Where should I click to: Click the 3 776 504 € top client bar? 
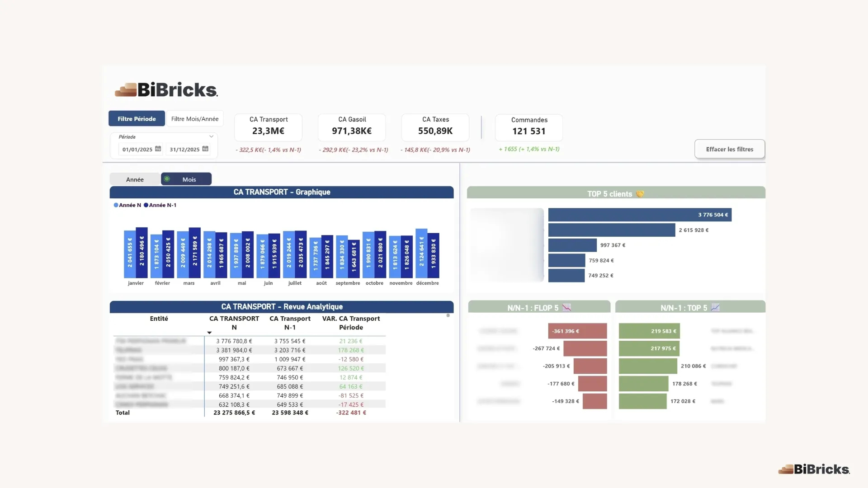pyautogui.click(x=640, y=215)
